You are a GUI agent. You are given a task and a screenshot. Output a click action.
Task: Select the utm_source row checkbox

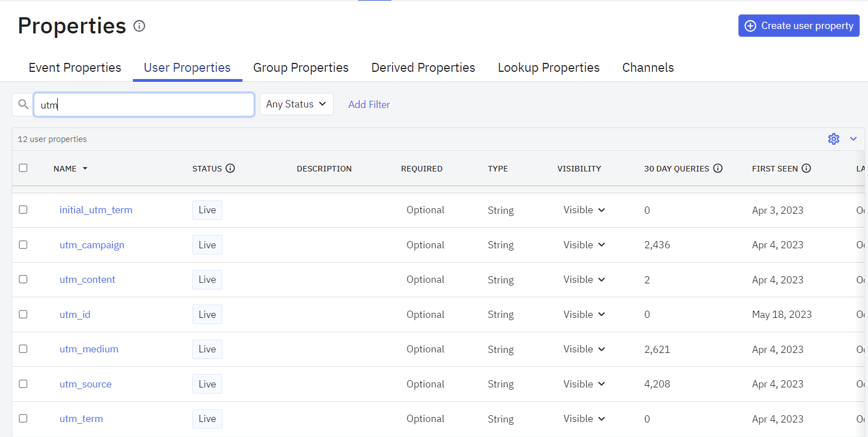(x=23, y=384)
